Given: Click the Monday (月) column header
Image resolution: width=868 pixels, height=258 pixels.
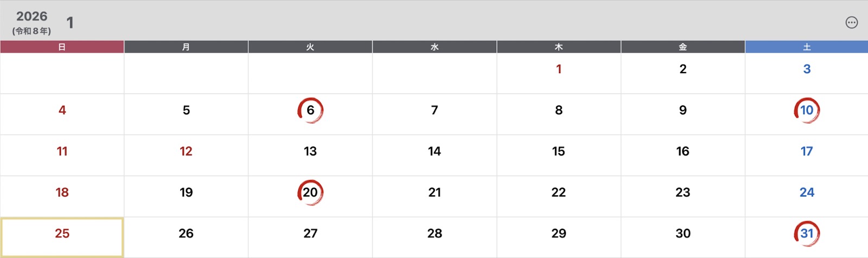Looking at the screenshot, I should (186, 47).
